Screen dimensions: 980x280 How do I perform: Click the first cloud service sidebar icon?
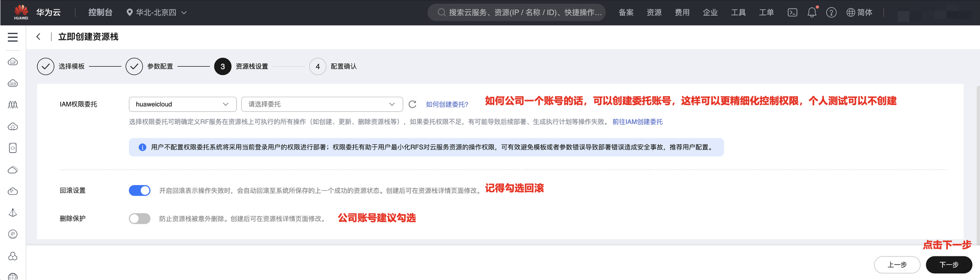click(13, 62)
